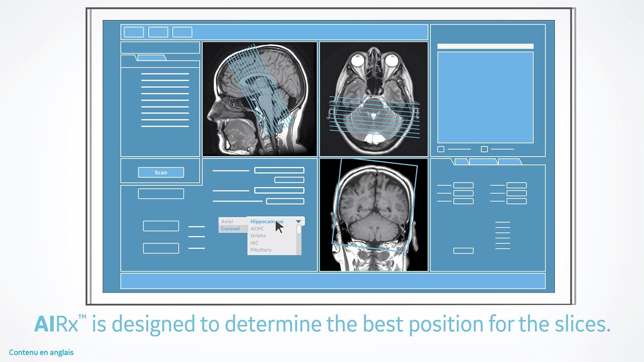Screen dimensions: 644x362
Task: Choose ACPC from the dropdown list
Action: tap(257, 229)
